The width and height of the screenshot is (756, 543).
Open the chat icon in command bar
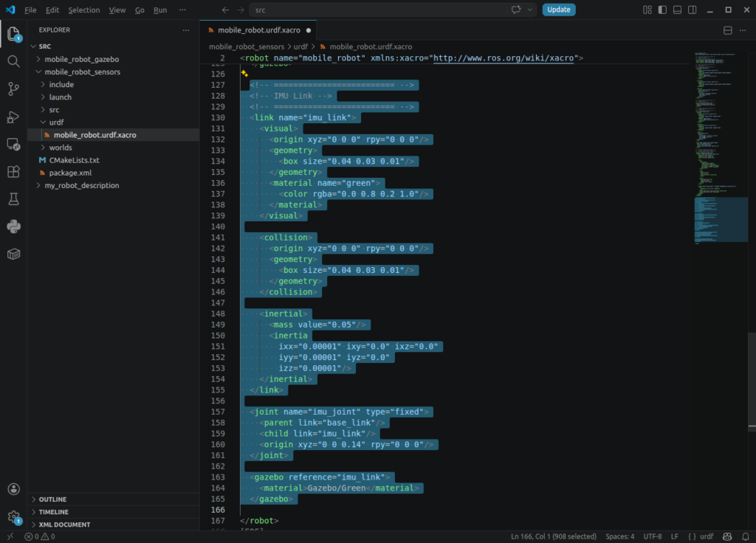point(516,10)
